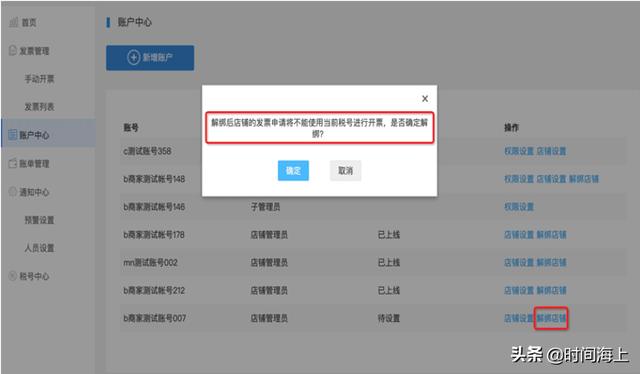Click the 首页 home icon in sidebar
Image resolution: width=640 pixels, height=374 pixels.
coord(13,22)
